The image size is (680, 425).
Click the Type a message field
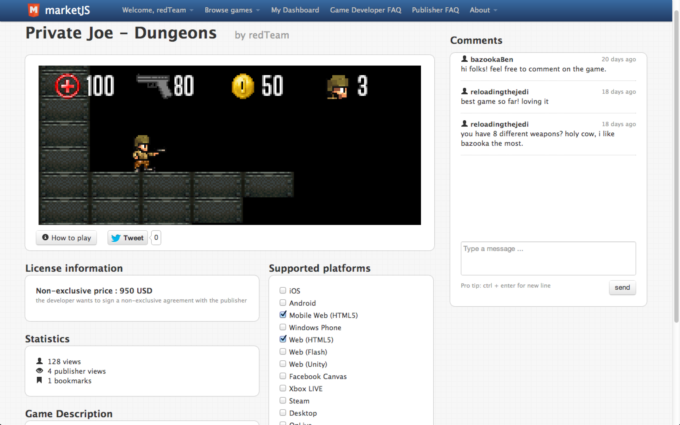pos(548,258)
